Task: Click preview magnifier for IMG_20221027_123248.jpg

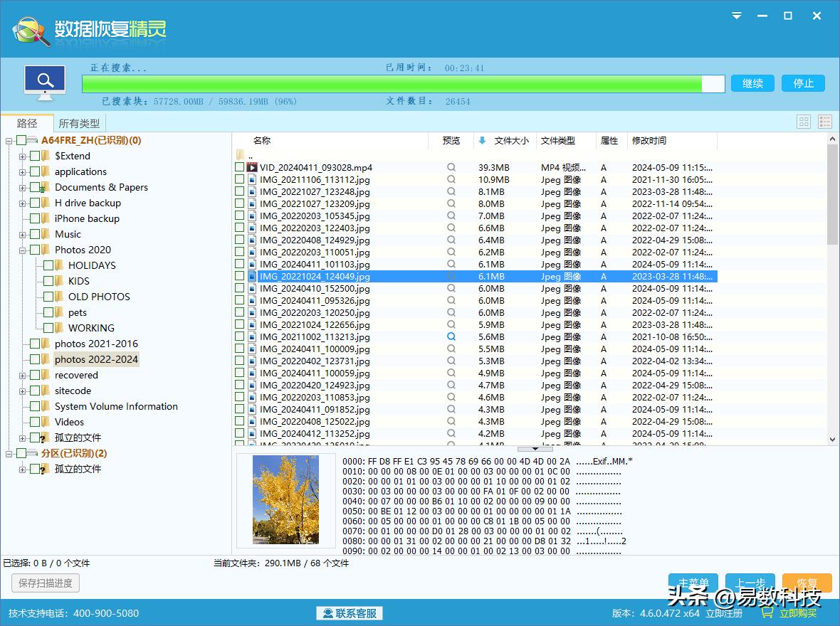Action: tap(451, 191)
